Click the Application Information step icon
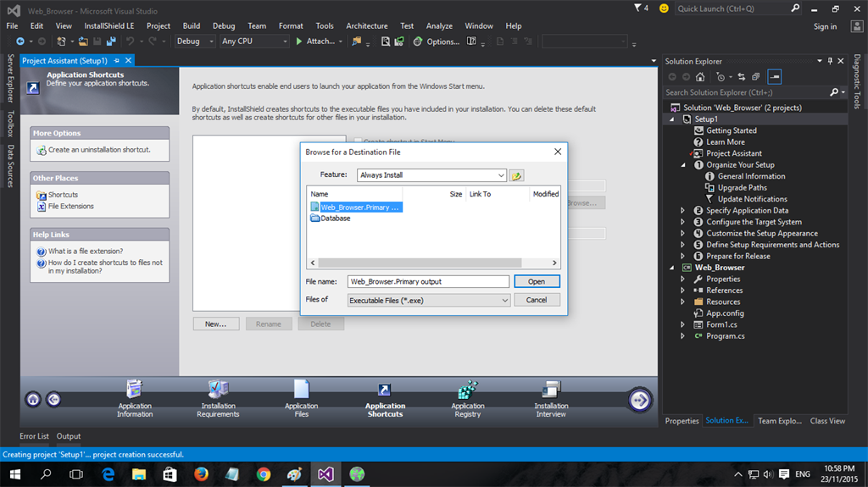Viewport: 868px width, 487px height. (x=135, y=390)
